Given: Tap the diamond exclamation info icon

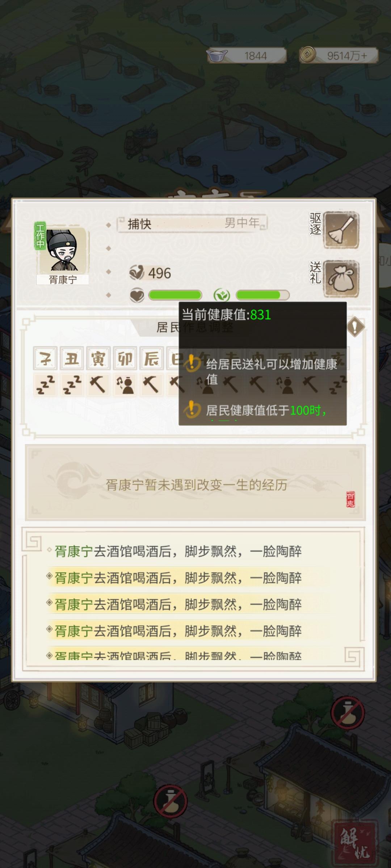Looking at the screenshot, I should coord(356,327).
